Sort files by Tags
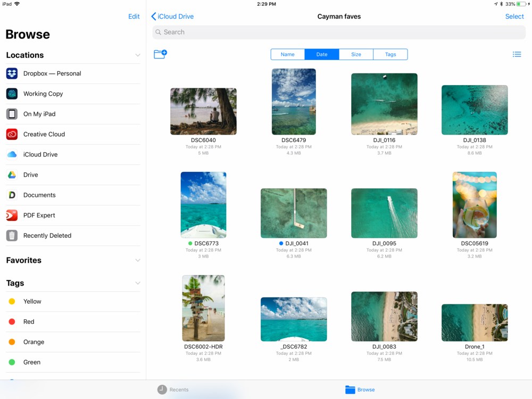The height and width of the screenshot is (399, 532). pyautogui.click(x=390, y=54)
